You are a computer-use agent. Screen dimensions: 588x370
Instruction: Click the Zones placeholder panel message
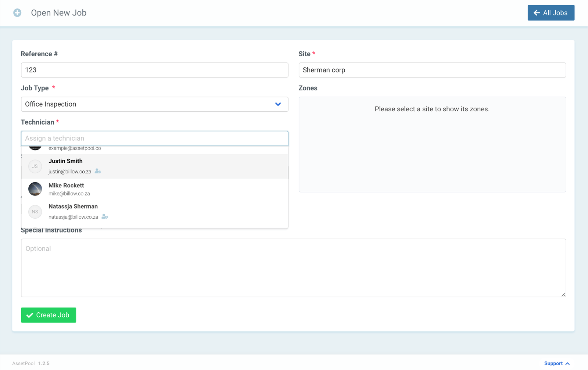tap(432, 109)
